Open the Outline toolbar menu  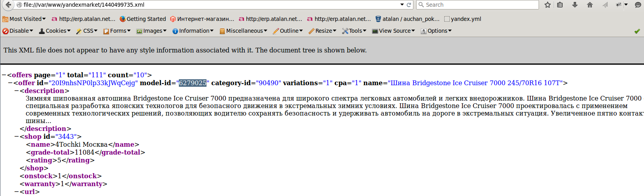tap(288, 31)
